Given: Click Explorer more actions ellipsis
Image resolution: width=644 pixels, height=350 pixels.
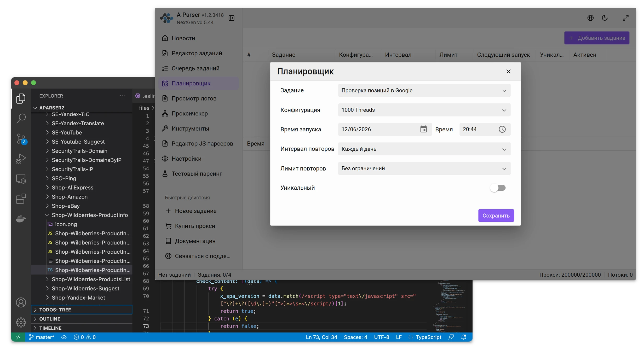Looking at the screenshot, I should 123,96.
